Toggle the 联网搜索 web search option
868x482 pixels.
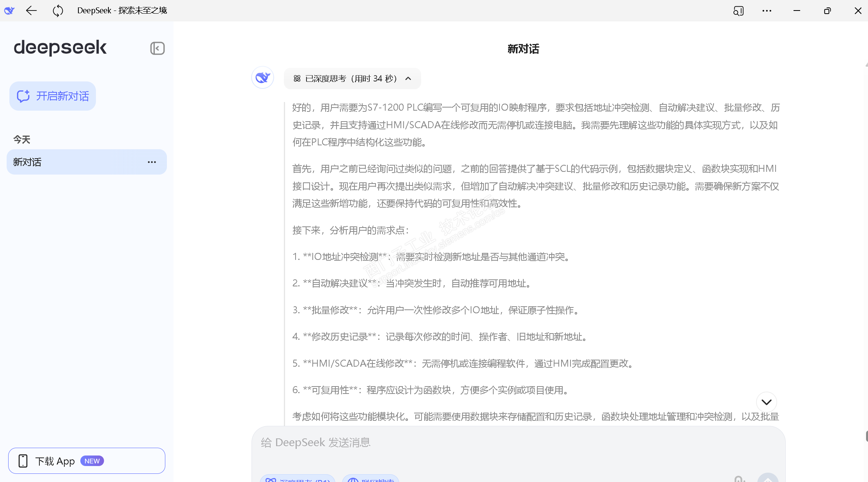[x=370, y=479]
